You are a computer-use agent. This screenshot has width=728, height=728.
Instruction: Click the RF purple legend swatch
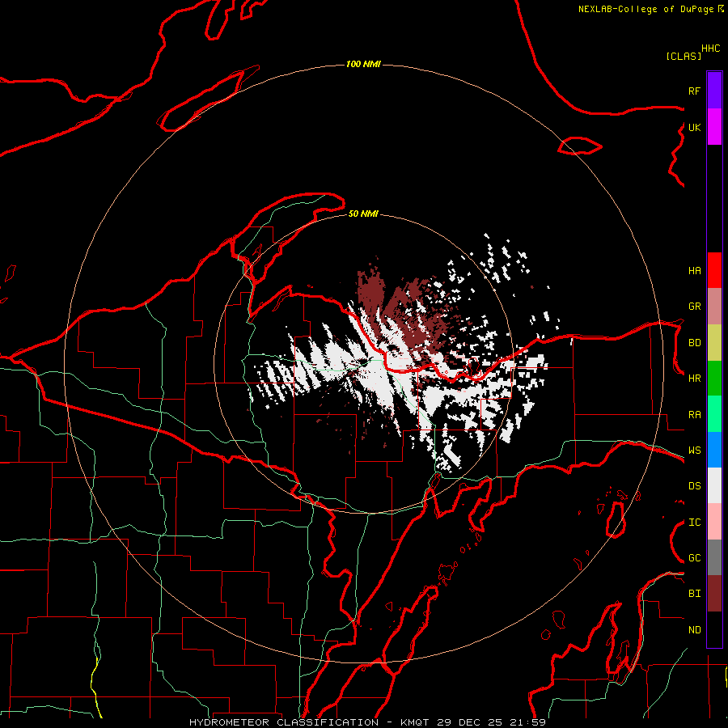(714, 91)
